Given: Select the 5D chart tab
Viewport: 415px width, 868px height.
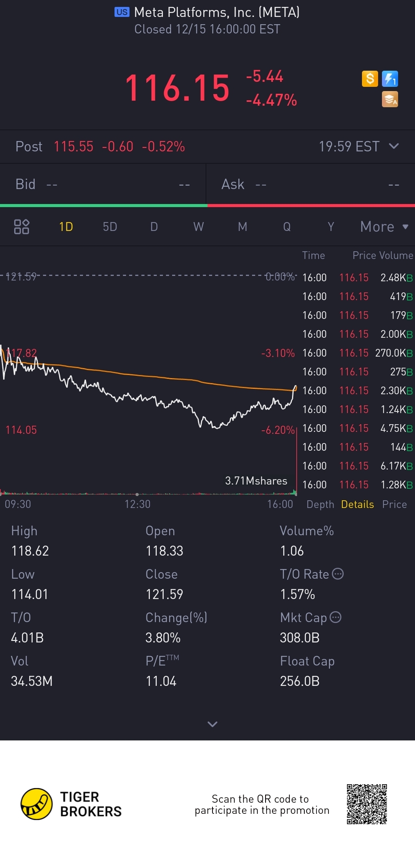Looking at the screenshot, I should [110, 227].
